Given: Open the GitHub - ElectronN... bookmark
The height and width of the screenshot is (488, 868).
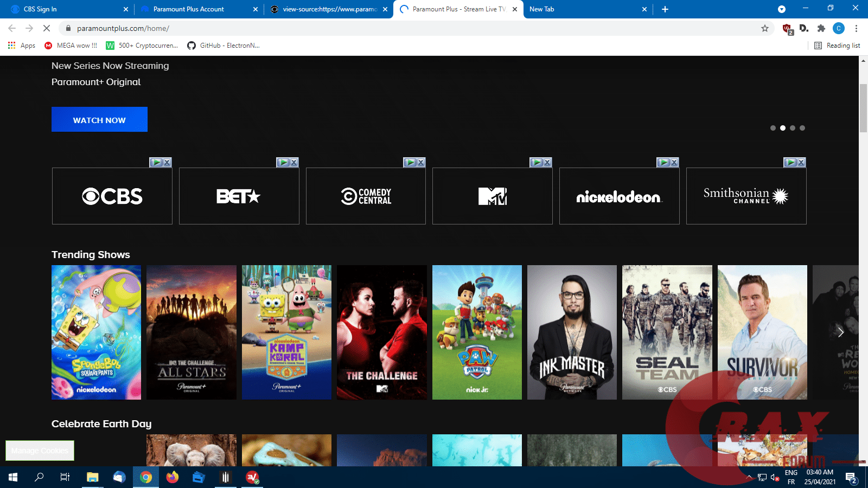Looking at the screenshot, I should pyautogui.click(x=224, y=46).
